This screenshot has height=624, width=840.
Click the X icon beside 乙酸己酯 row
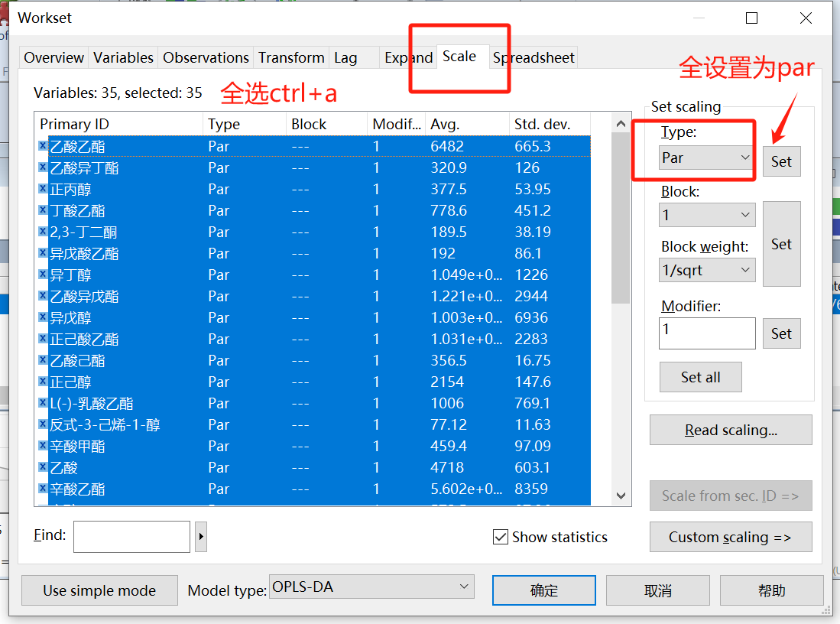[x=43, y=360]
